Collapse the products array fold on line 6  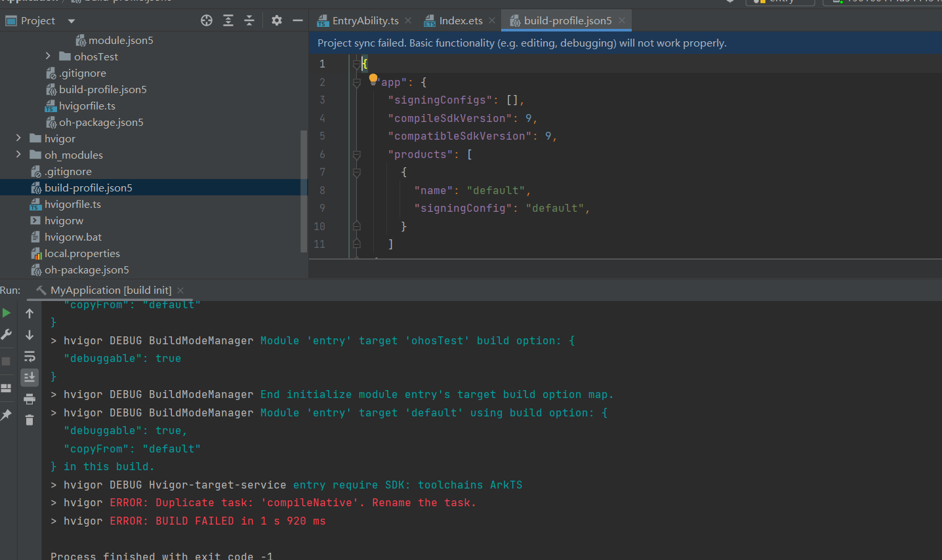(x=357, y=155)
